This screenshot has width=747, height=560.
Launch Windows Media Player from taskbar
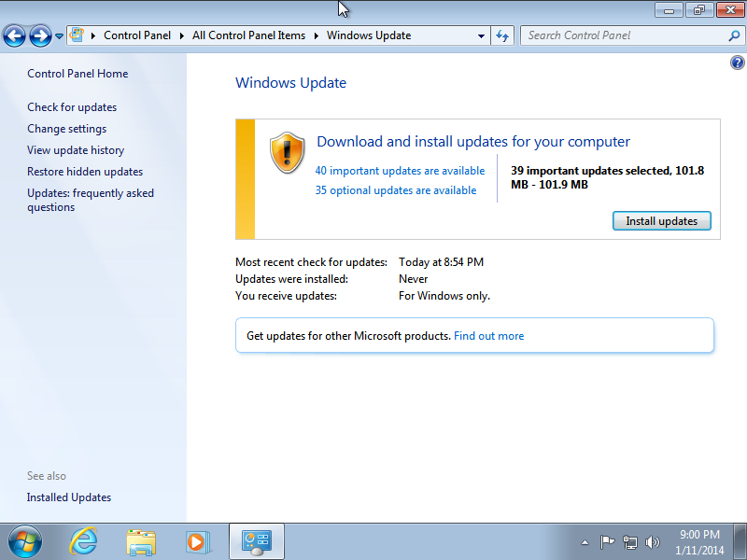[x=198, y=542]
